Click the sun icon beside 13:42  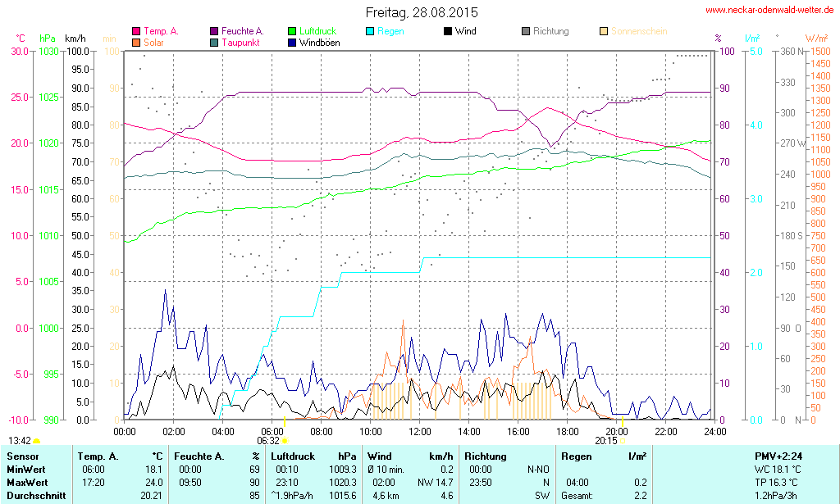click(37, 441)
